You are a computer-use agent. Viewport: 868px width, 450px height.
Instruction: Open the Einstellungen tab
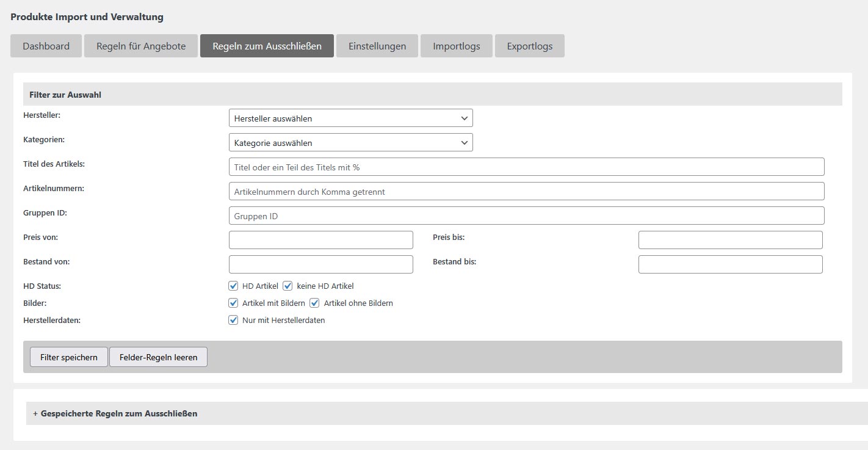(377, 46)
